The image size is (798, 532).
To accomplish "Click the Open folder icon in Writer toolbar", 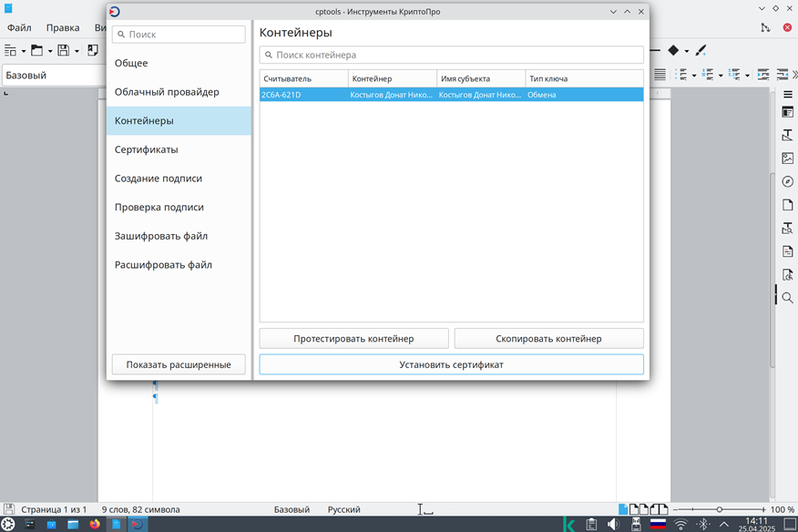I will [36, 50].
